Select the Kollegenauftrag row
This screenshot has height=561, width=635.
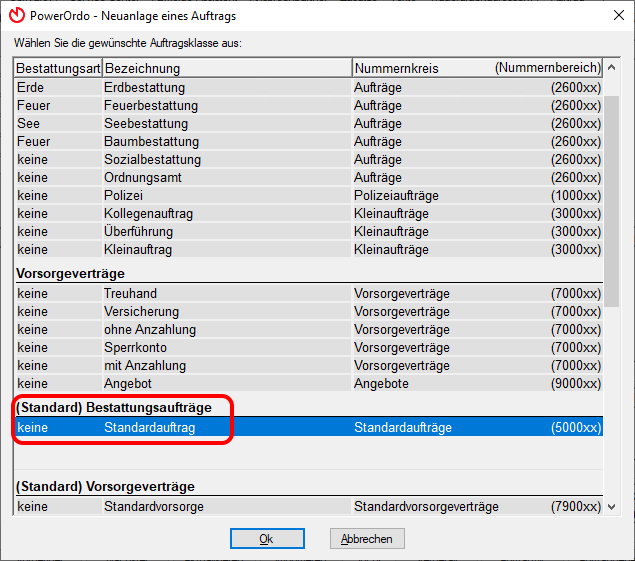click(309, 213)
